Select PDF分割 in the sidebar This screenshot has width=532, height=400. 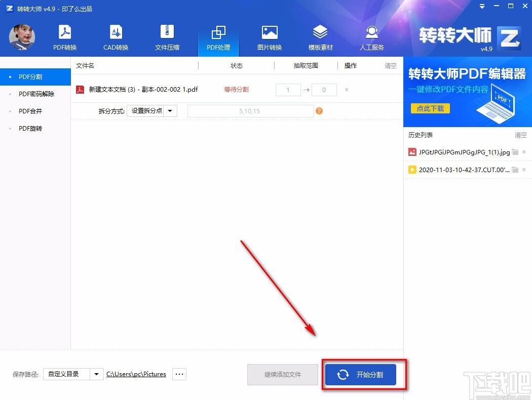[x=35, y=77]
